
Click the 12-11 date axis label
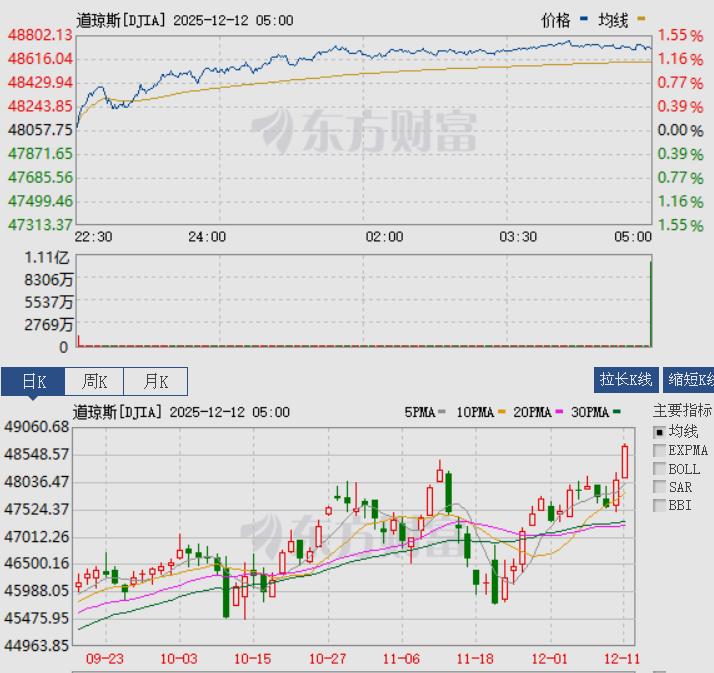point(622,658)
